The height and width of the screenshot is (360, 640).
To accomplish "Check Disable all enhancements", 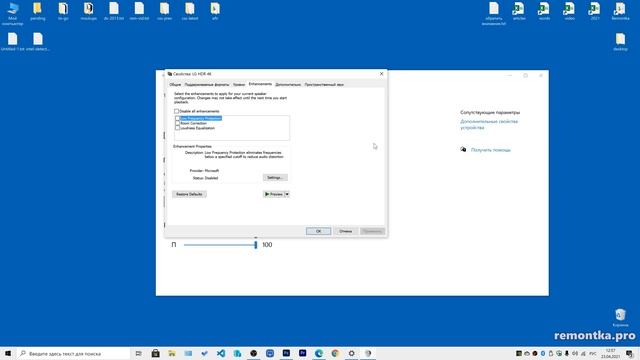I will point(177,111).
